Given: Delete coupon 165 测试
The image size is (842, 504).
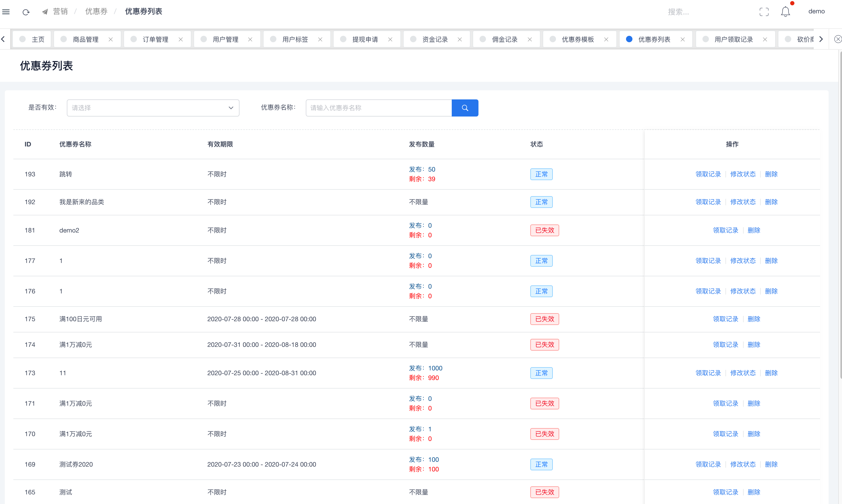Looking at the screenshot, I should [x=754, y=492].
